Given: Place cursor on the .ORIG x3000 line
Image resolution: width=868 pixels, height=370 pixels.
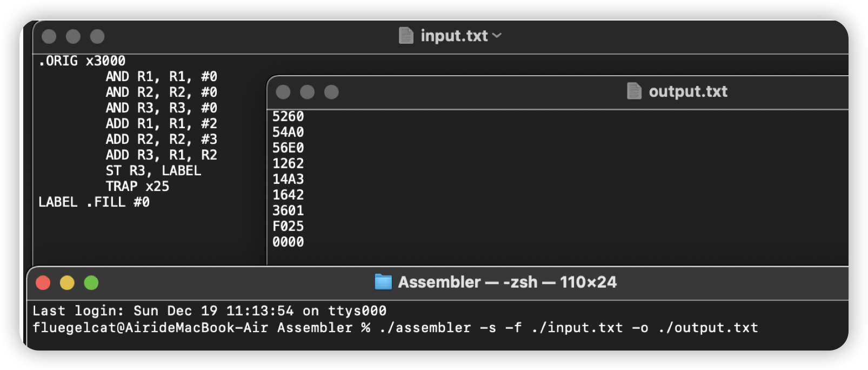Looking at the screenshot, I should tap(82, 61).
